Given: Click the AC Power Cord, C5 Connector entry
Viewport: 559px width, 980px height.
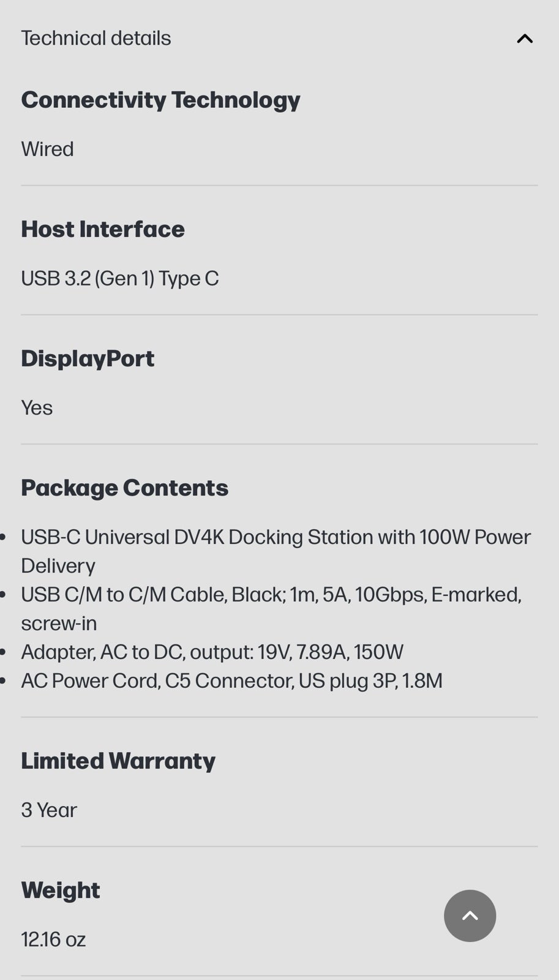Looking at the screenshot, I should click(x=231, y=680).
